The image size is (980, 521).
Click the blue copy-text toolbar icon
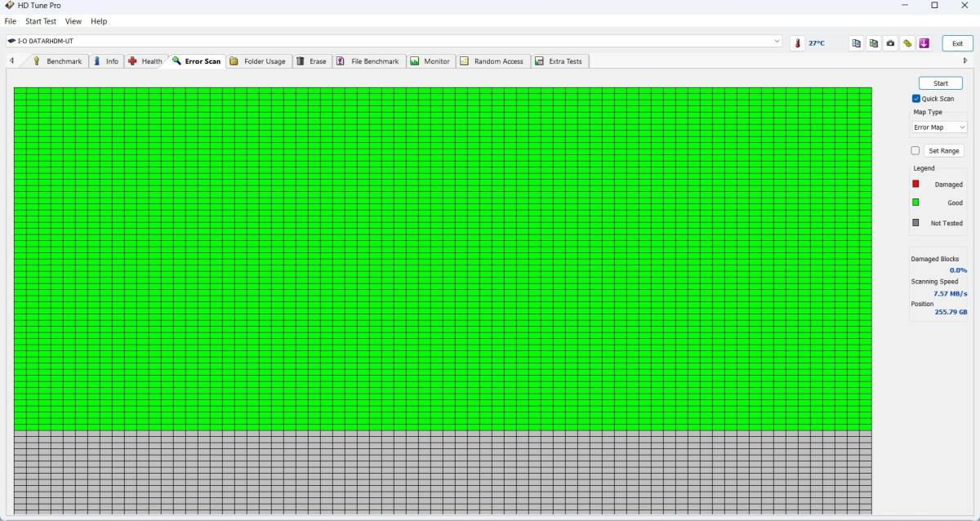coord(856,43)
